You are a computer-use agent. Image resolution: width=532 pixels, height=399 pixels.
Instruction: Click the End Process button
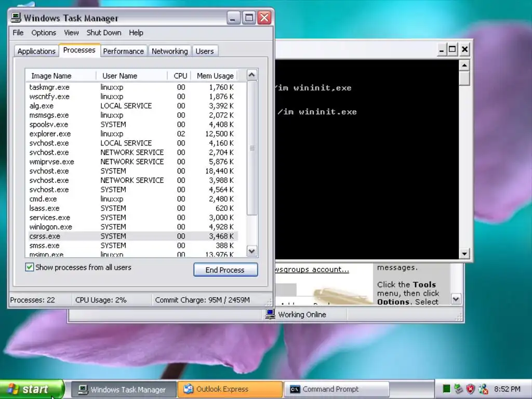coord(225,270)
